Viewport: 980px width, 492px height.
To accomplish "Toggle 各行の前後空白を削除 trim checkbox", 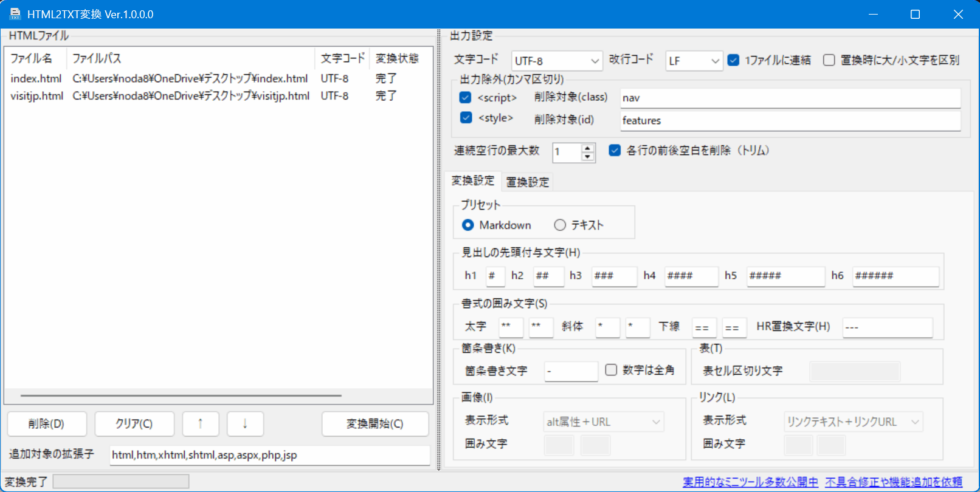I will 615,150.
